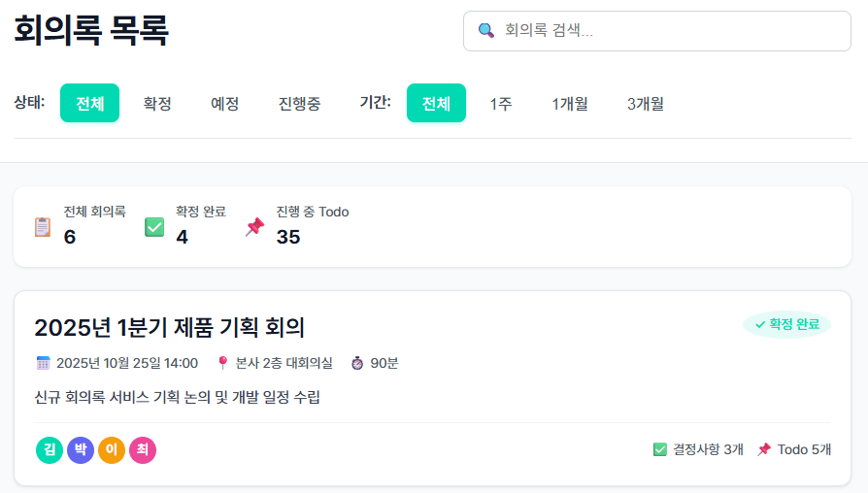Image resolution: width=868 pixels, height=493 pixels.
Task: Choose the 3개월 period filter
Action: point(646,104)
